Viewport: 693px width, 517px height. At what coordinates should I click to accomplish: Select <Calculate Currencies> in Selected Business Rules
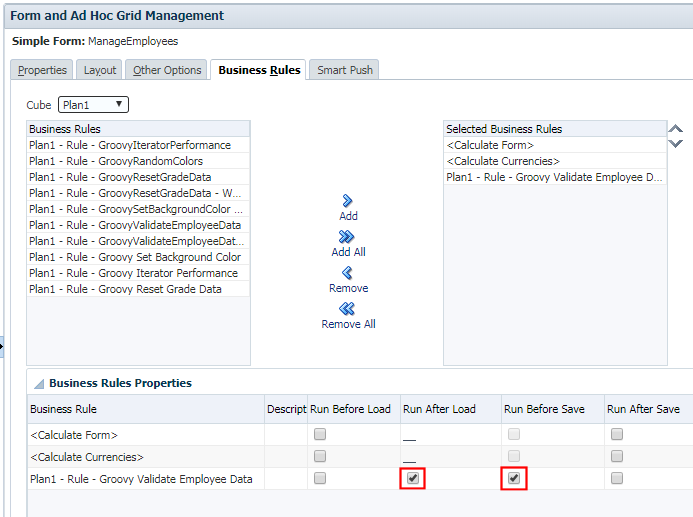[503, 161]
